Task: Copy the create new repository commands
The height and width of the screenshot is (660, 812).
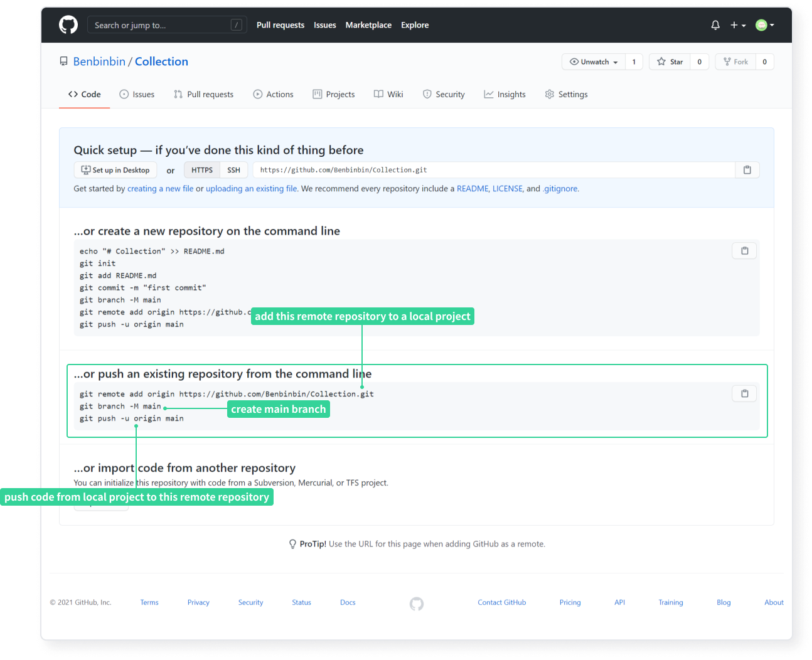Action: 745,251
